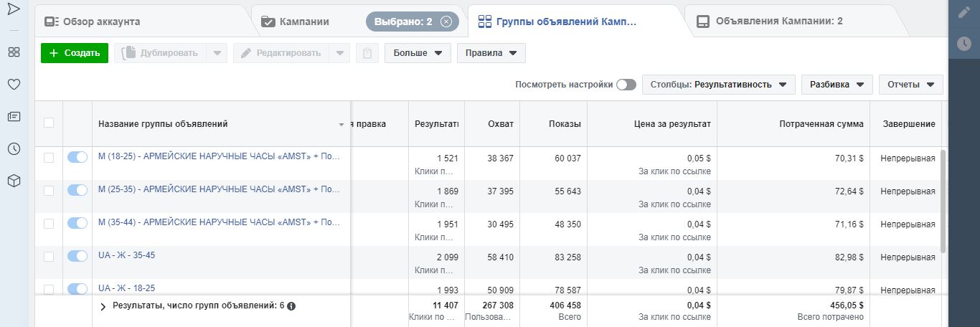Open the dropdown arrow beside Редактировать
This screenshot has height=327, width=980.
(341, 53)
